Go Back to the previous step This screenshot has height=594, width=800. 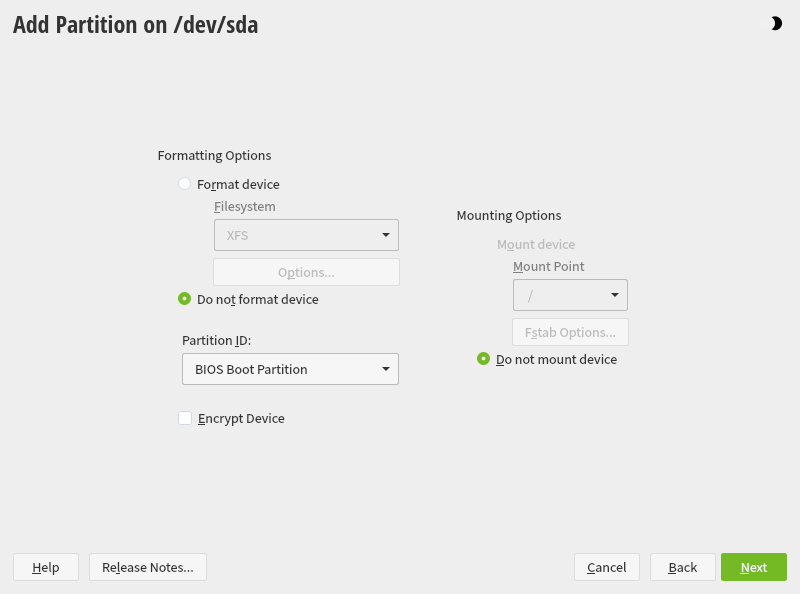coord(683,567)
